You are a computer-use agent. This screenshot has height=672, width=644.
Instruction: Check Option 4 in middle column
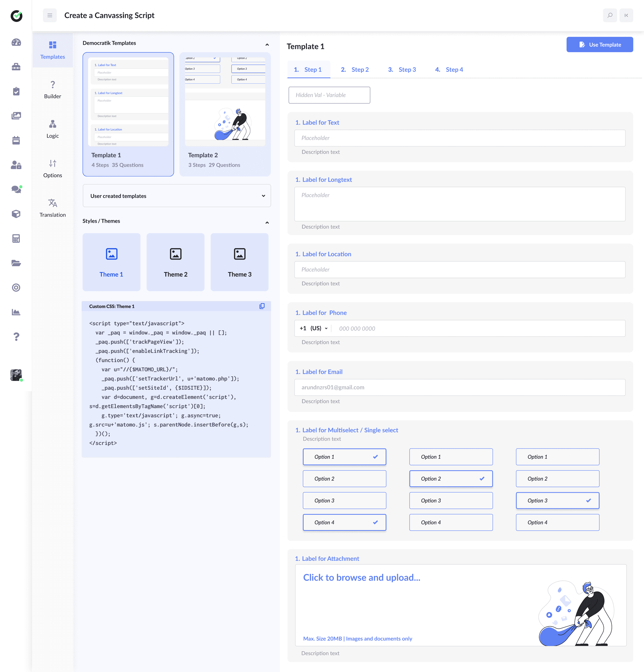coord(451,522)
